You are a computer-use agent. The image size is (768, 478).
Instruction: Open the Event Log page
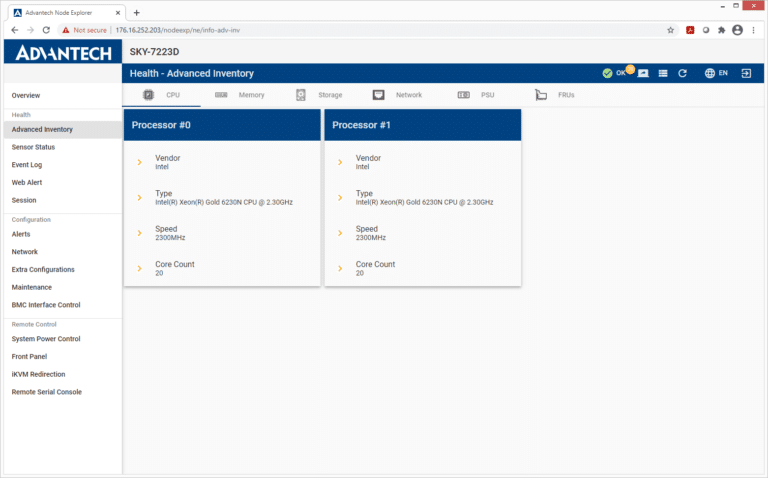[x=27, y=165]
